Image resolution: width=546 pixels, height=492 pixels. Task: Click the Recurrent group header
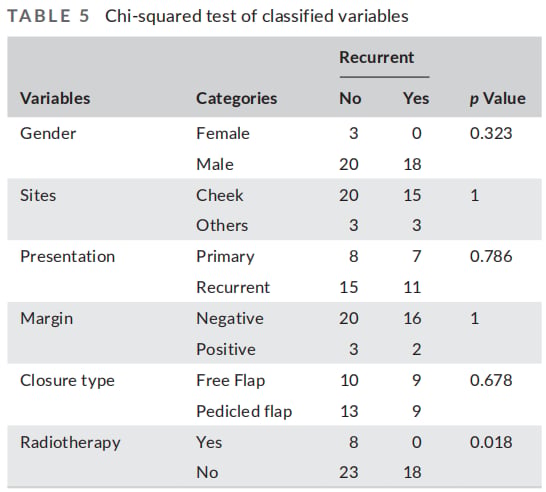click(377, 57)
